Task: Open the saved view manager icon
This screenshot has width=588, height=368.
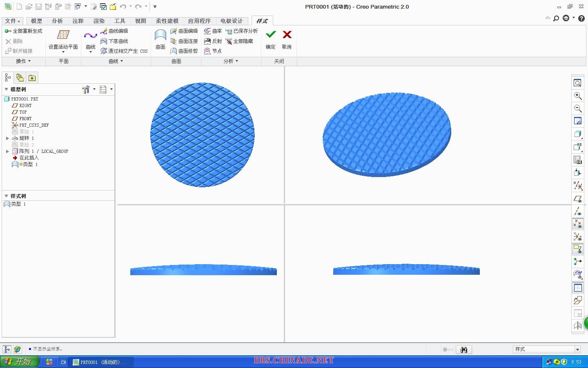Action: coord(577,160)
